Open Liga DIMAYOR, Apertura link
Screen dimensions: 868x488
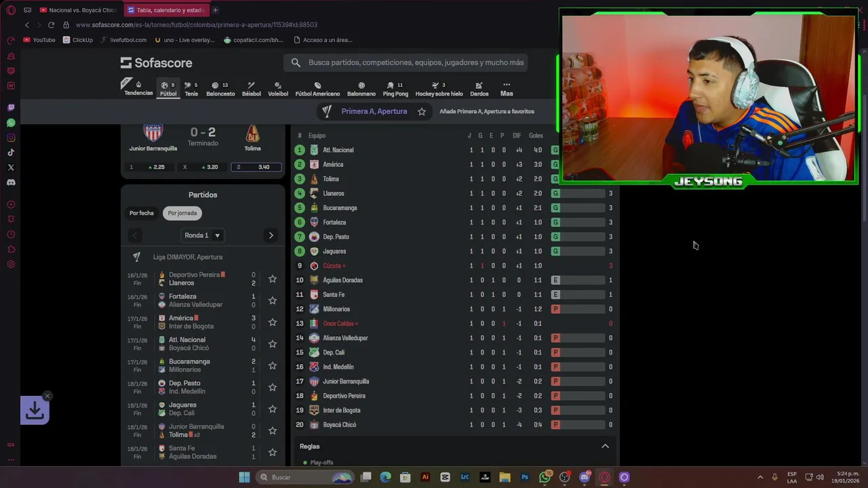[x=188, y=257]
